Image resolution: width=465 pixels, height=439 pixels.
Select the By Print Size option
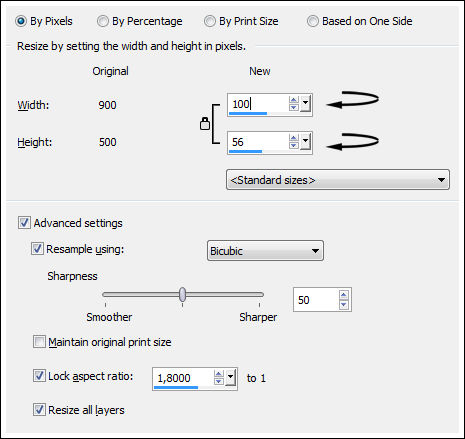[x=241, y=21]
